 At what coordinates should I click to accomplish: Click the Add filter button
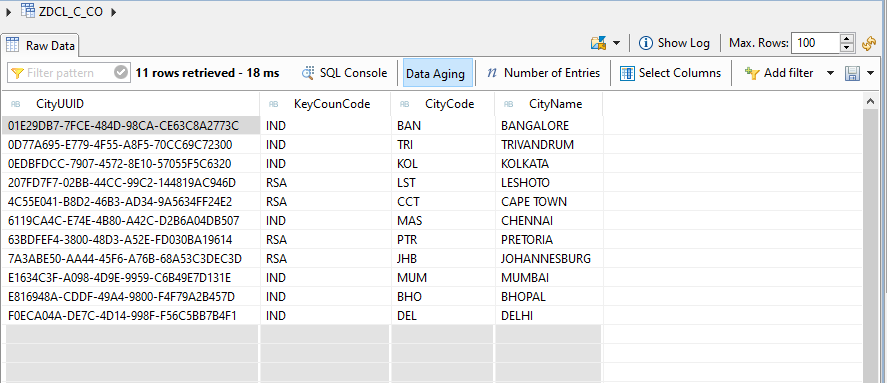tap(780, 73)
